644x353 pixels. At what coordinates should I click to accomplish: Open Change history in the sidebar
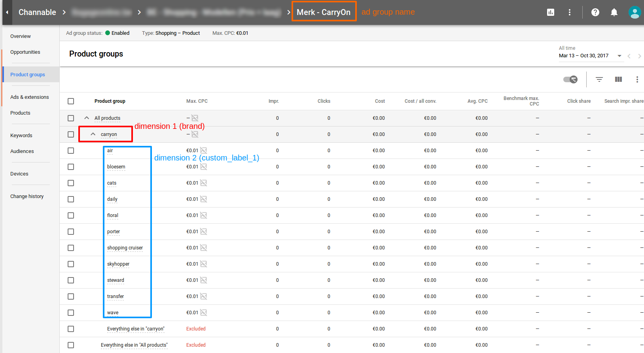(x=27, y=196)
